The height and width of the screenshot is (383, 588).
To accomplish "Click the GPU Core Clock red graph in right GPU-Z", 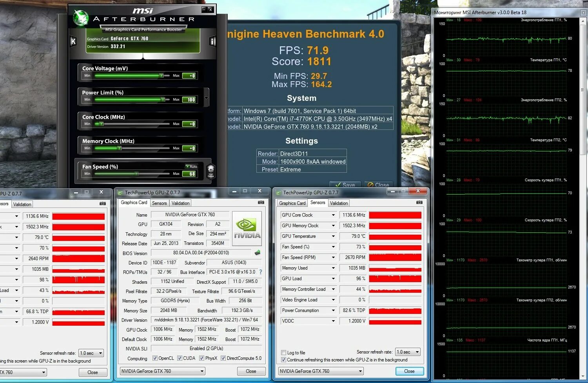I will coord(395,215).
